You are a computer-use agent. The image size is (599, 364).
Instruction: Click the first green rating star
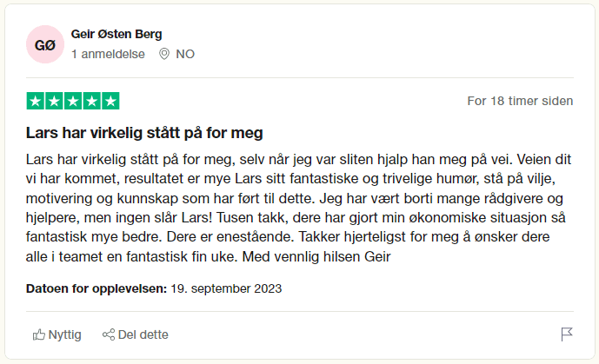pyautogui.click(x=37, y=101)
